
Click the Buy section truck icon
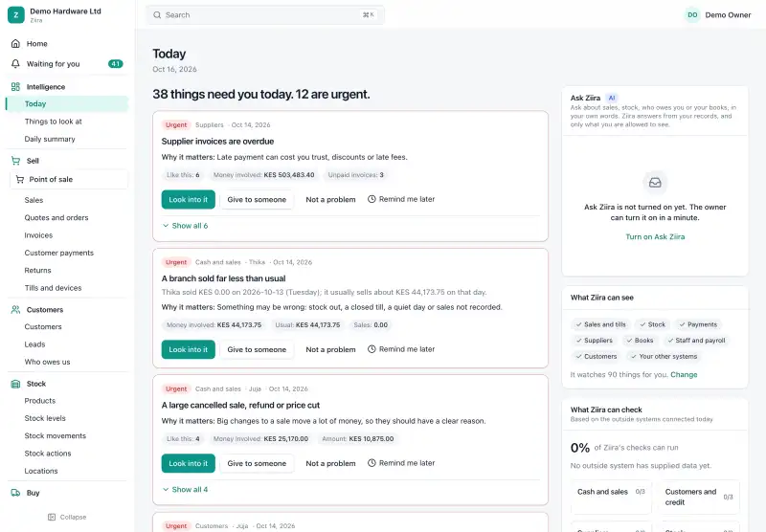point(15,493)
